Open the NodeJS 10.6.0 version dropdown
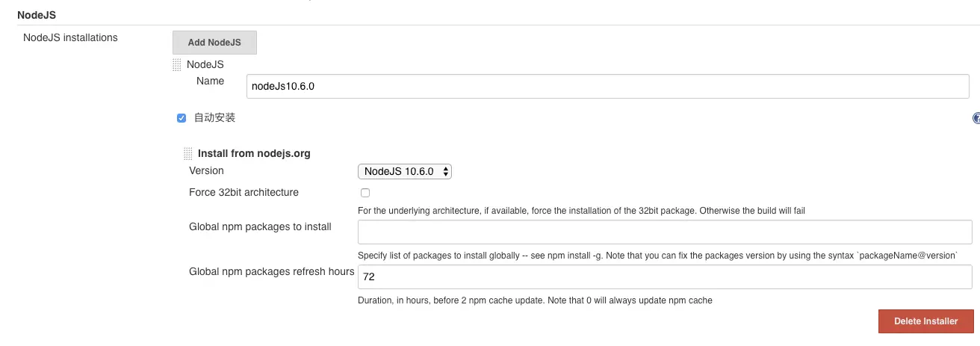The width and height of the screenshot is (980, 346). (x=405, y=171)
